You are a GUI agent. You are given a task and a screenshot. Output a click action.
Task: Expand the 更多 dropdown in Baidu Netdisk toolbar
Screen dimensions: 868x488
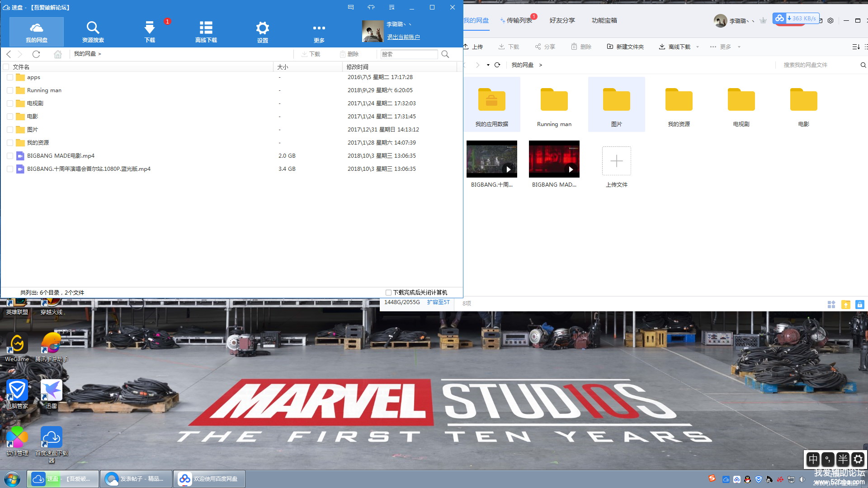[739, 47]
